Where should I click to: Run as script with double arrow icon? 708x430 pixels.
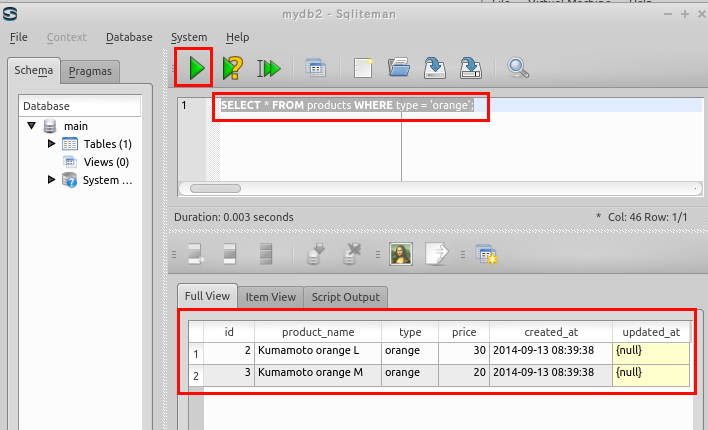coord(269,68)
